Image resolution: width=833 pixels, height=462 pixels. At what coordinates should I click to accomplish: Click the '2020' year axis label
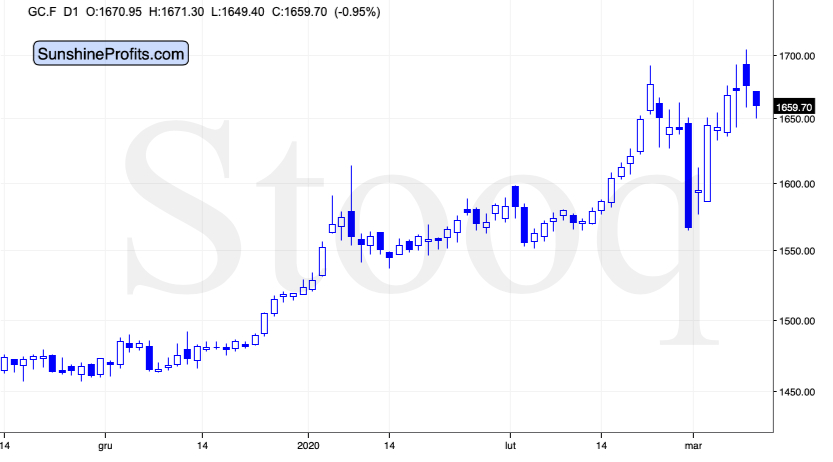pos(308,446)
